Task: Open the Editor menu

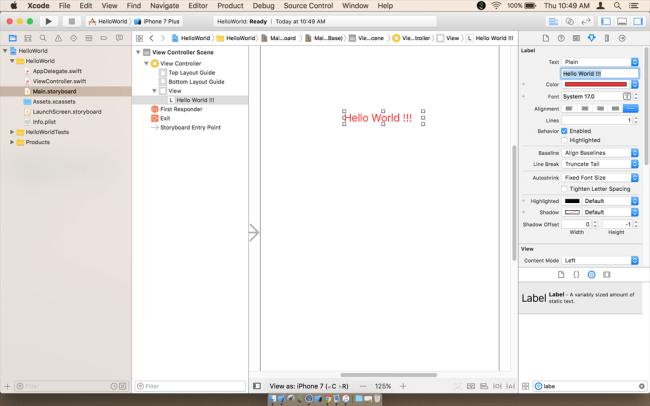Action: [198, 6]
